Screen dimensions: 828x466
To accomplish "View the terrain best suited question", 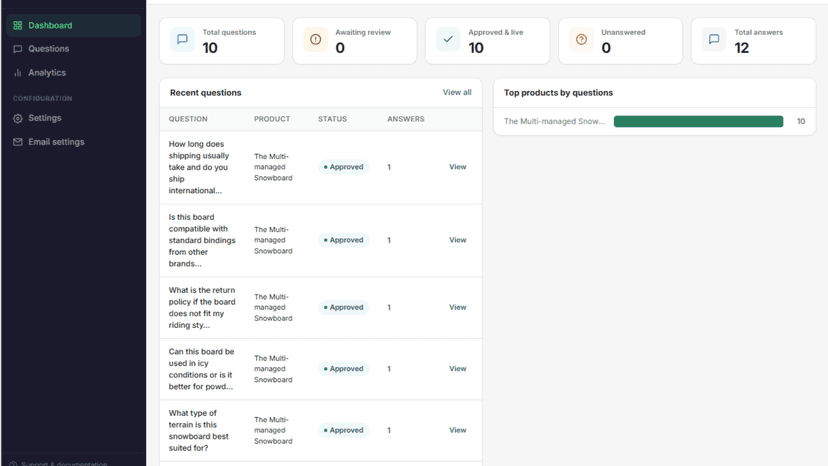I will [457, 430].
